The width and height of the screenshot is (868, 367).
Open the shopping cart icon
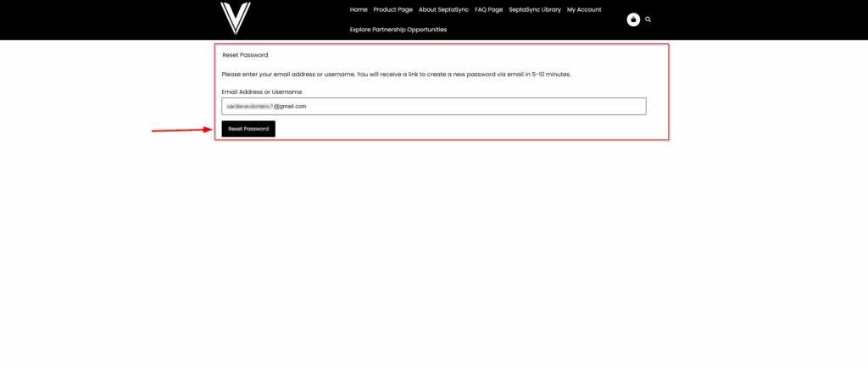pyautogui.click(x=633, y=19)
